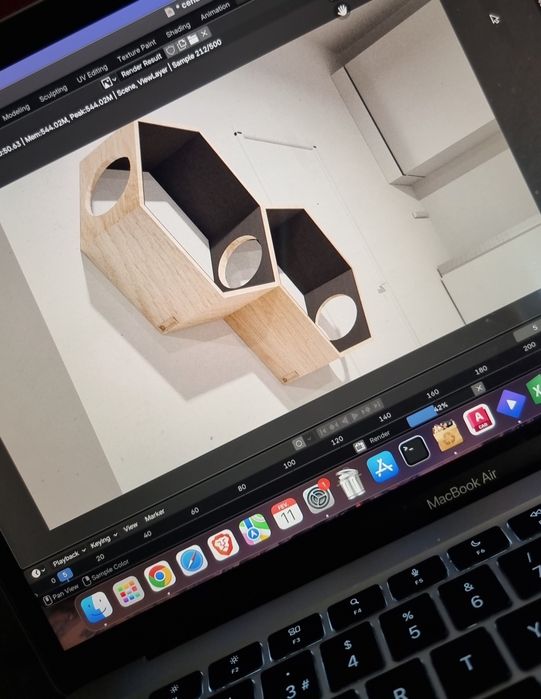The image size is (541, 699).
Task: Open Microsoft Excel from the Dock
Action: tap(535, 390)
